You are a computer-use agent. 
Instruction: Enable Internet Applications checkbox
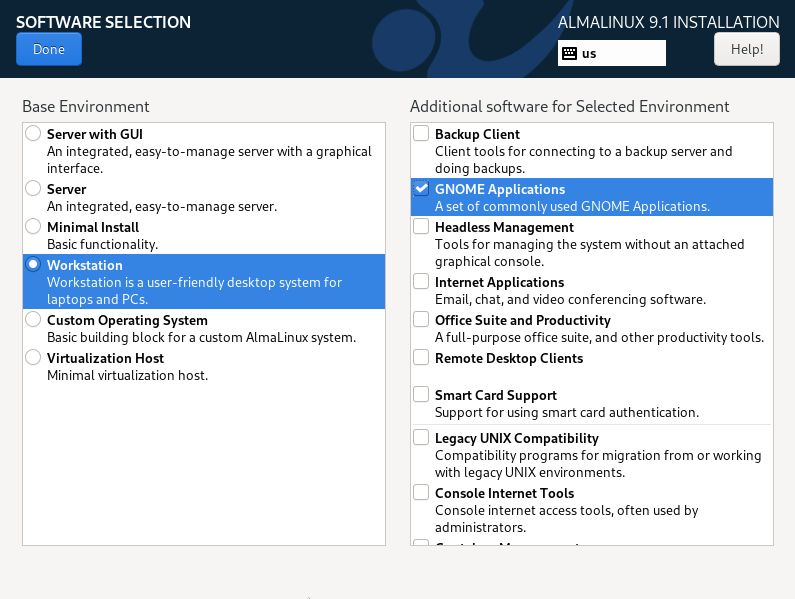pos(421,281)
